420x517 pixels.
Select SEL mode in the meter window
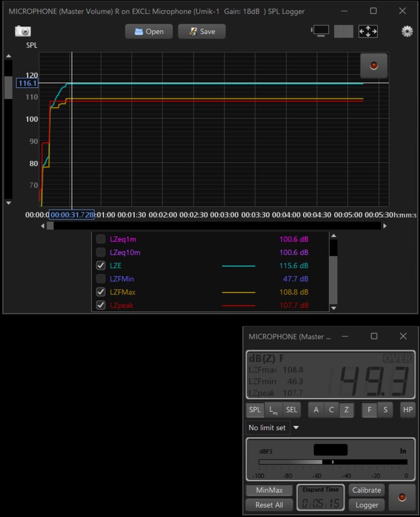pos(292,410)
